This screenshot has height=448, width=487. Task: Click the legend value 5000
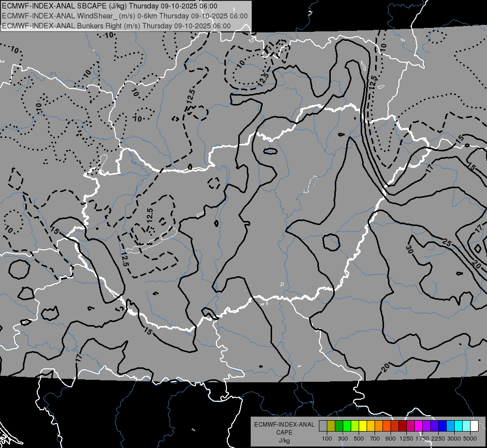click(470, 439)
